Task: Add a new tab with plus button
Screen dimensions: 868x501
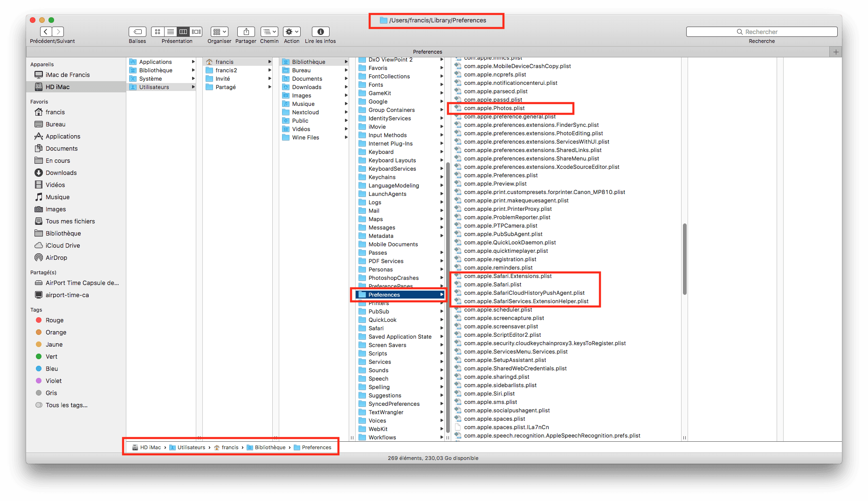Action: pyautogui.click(x=836, y=52)
